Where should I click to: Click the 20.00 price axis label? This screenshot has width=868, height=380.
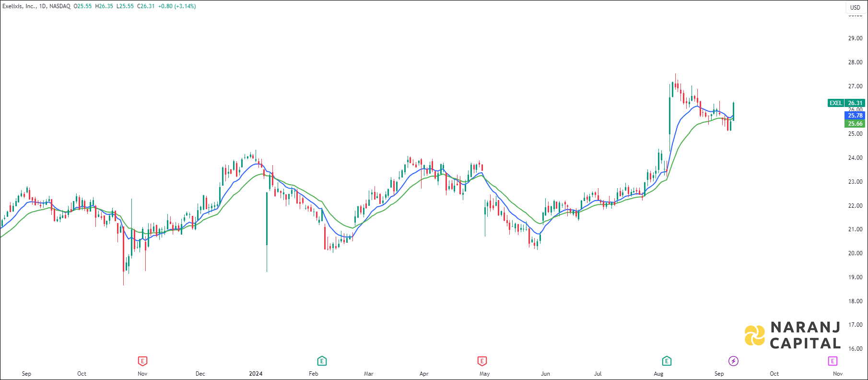[x=855, y=253]
